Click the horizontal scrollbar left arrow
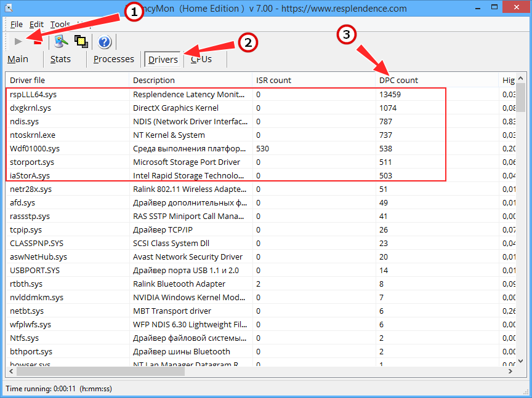Screen dimensions: 532x398 pos(11,372)
